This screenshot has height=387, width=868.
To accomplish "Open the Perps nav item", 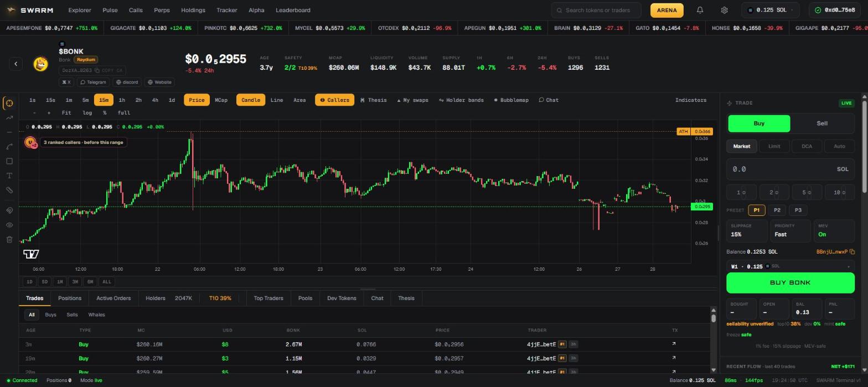I will tap(162, 10).
